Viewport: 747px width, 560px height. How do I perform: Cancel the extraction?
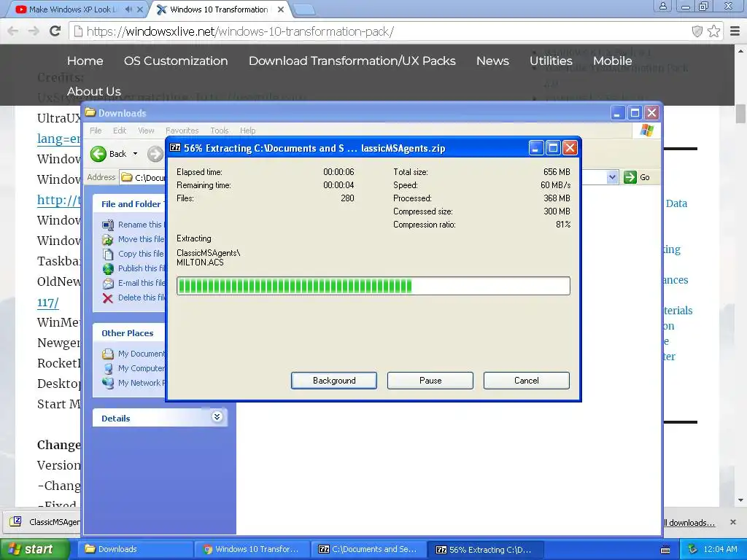click(x=527, y=381)
